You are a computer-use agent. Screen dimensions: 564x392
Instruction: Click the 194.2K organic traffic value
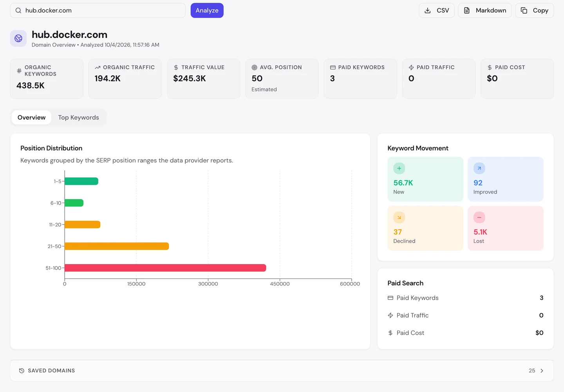(x=108, y=78)
